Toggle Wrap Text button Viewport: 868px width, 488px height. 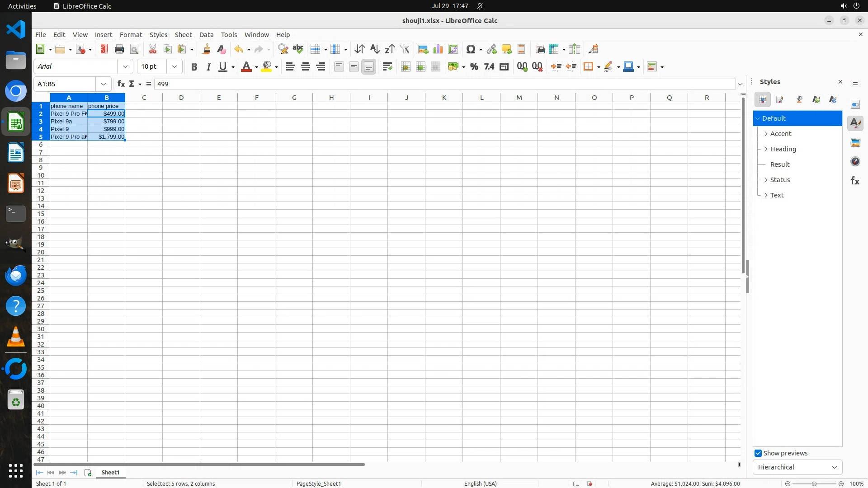coord(387,67)
